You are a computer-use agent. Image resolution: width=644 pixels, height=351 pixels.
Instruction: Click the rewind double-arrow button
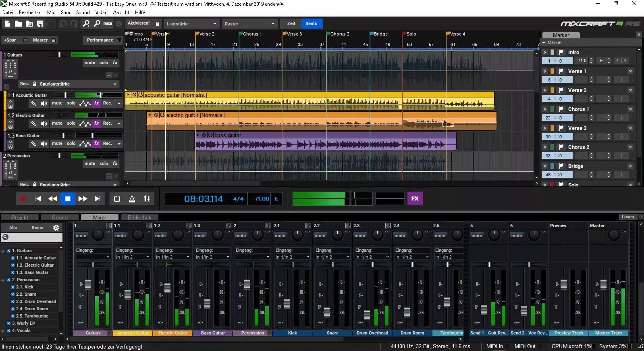[53, 198]
